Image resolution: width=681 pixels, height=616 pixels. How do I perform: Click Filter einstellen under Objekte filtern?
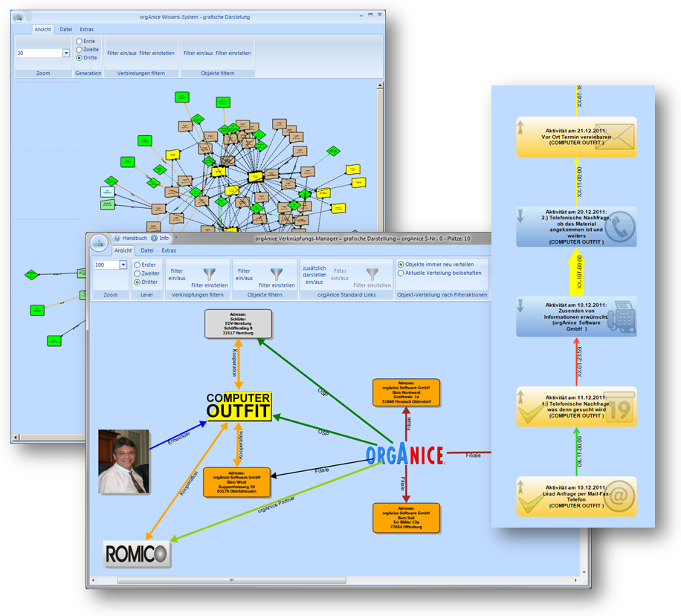pos(277,285)
